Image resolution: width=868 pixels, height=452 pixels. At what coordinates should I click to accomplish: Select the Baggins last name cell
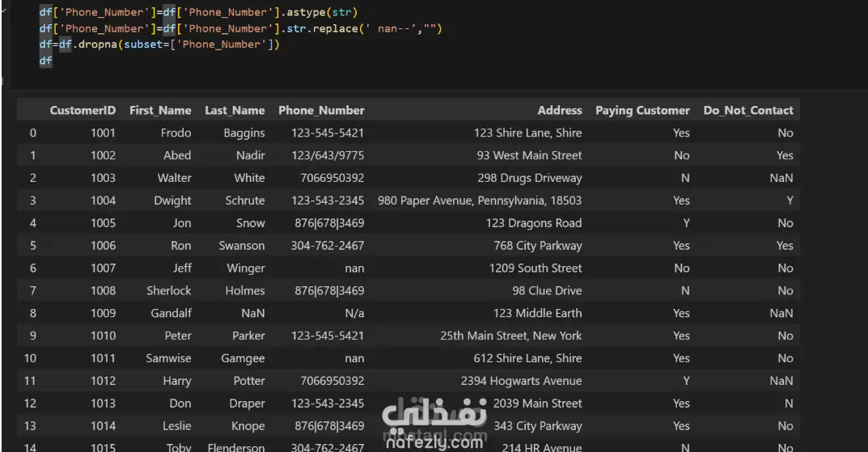(x=244, y=133)
